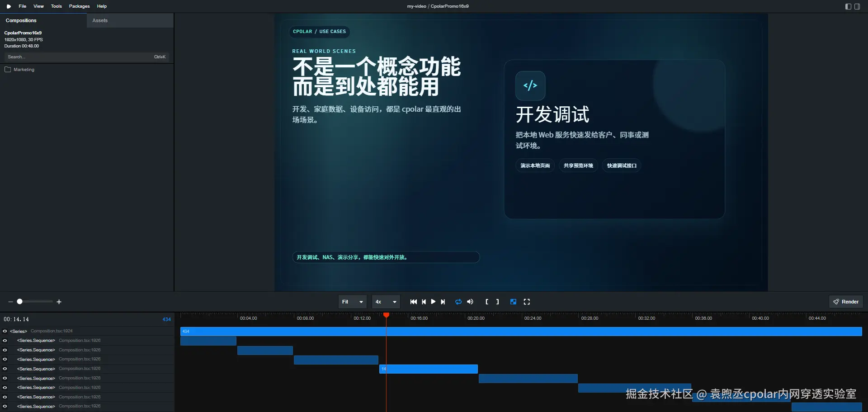Screen dimensions: 868x412
Task: Click the 00:44.00 mark on the ruler
Action: (x=817, y=318)
